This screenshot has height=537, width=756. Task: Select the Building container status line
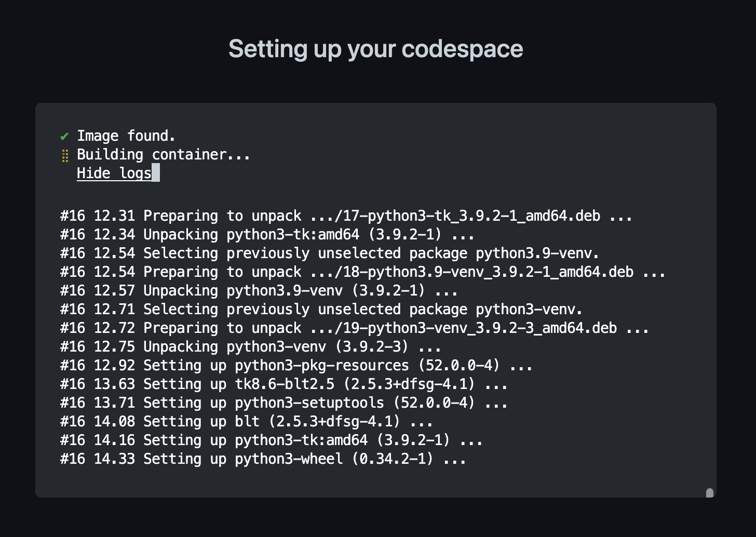click(x=163, y=154)
